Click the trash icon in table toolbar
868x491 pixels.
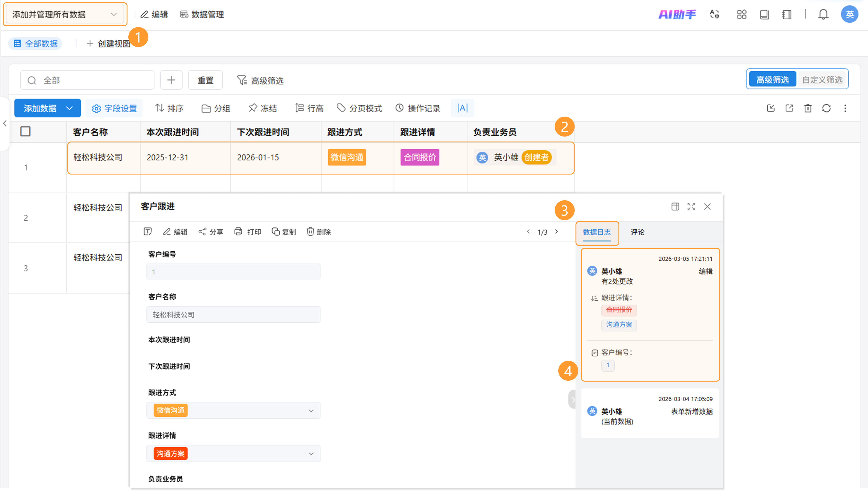point(808,108)
